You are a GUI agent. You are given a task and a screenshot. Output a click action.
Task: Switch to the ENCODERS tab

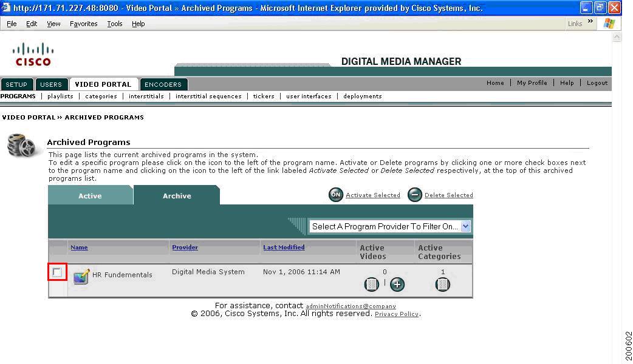tap(163, 84)
